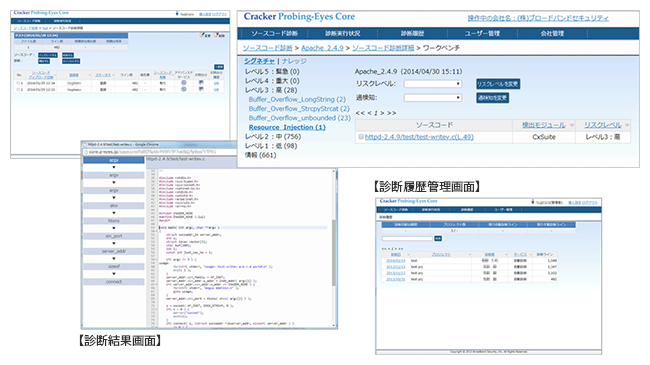The height and width of the screenshot is (365, 650).
Task: Click search field in history management window
Action: click(x=407, y=238)
